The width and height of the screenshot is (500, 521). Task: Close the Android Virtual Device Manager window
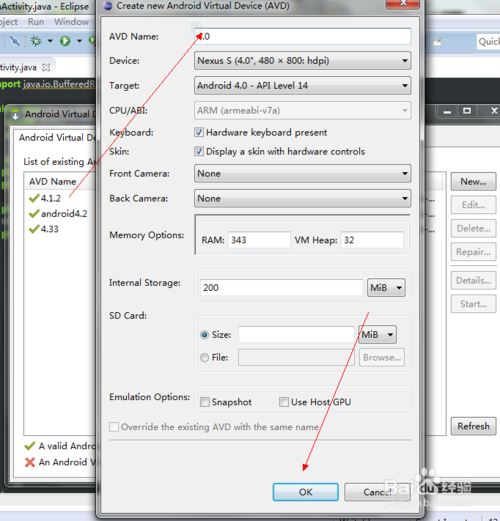[x=494, y=111]
